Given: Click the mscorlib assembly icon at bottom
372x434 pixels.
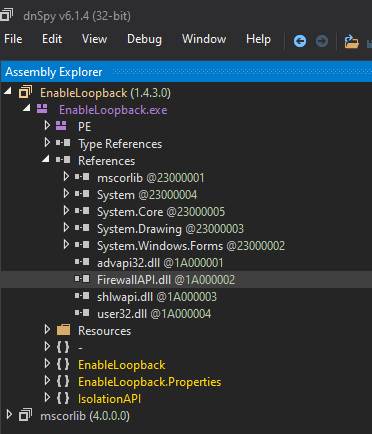Looking at the screenshot, I should (25, 415).
